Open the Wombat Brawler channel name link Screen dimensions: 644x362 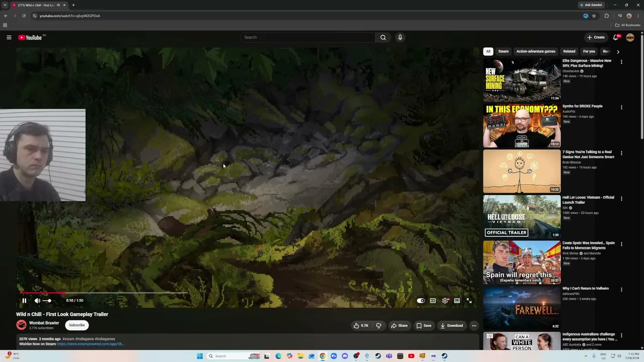pyautogui.click(x=44, y=323)
